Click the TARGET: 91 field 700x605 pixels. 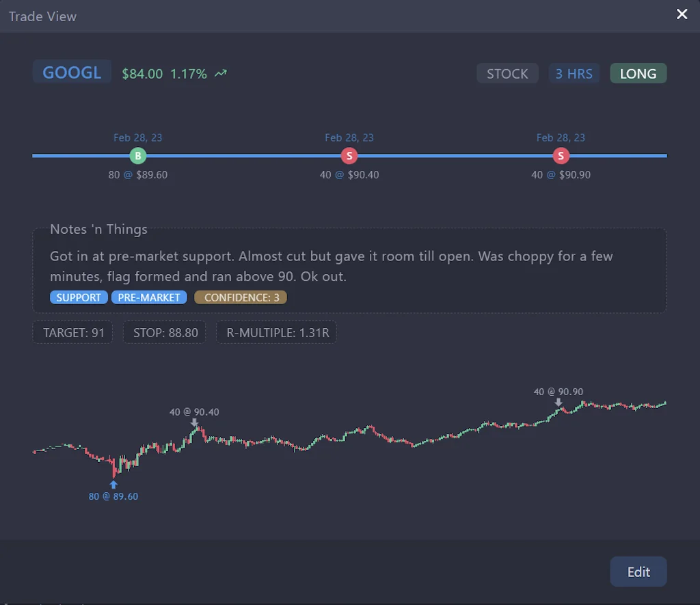tap(72, 332)
